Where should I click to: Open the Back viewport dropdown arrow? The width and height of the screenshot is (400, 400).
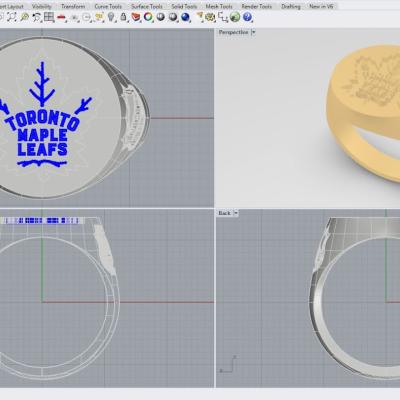pos(236,213)
